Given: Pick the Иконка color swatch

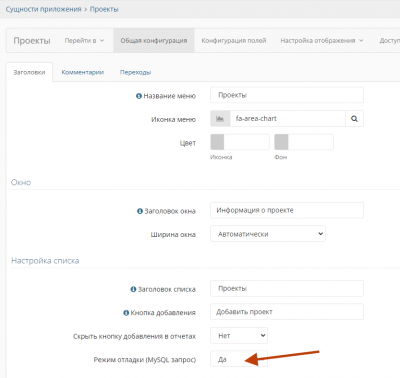Looking at the screenshot, I should [x=217, y=142].
